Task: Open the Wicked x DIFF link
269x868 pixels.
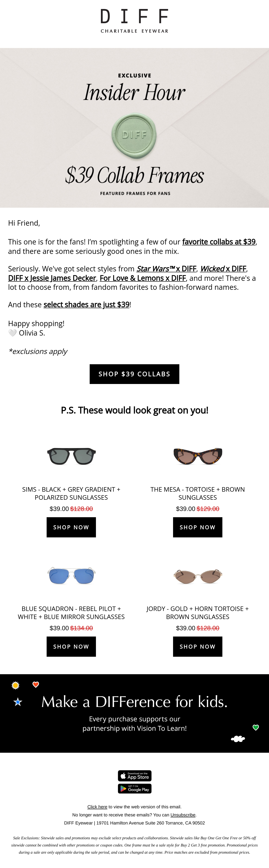Action: pos(223,269)
